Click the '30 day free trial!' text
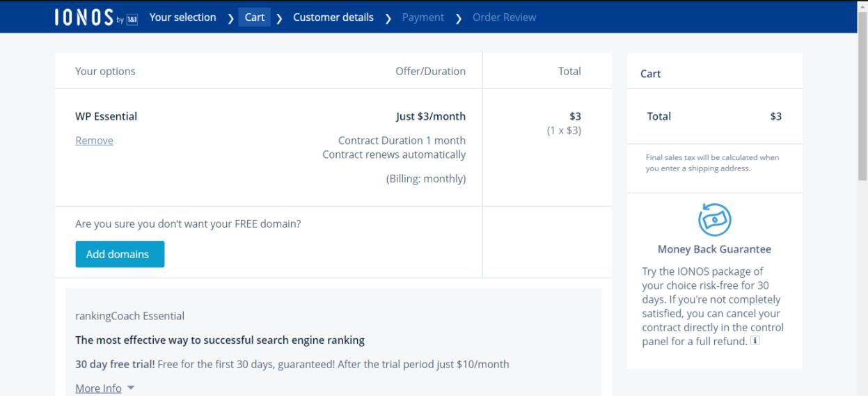 coord(115,364)
